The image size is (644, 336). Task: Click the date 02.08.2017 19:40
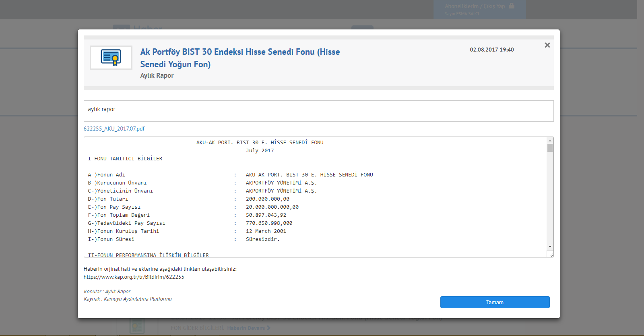[x=492, y=50]
